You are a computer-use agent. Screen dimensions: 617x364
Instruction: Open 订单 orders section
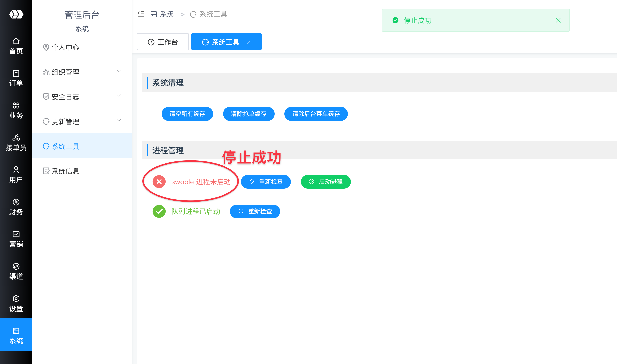coord(16,78)
